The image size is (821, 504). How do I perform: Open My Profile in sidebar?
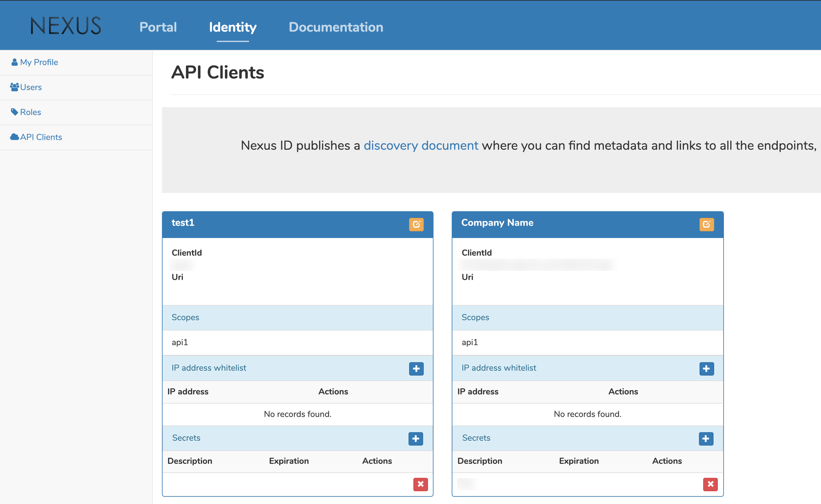click(39, 62)
